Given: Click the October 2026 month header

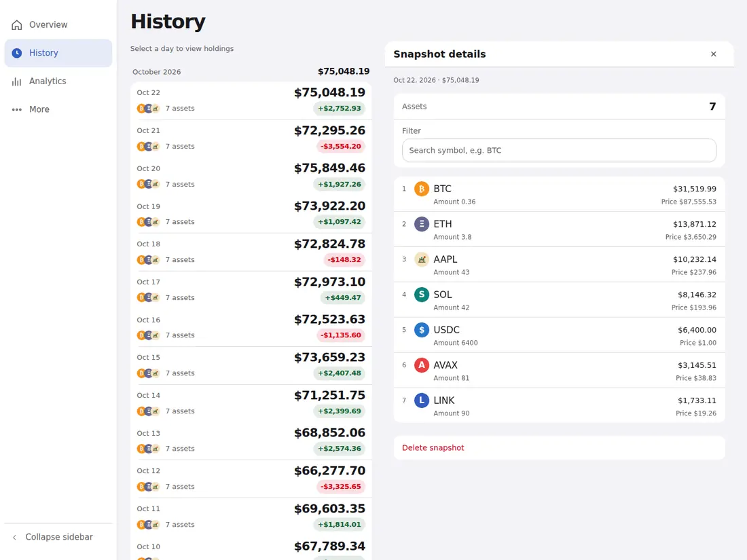Looking at the screenshot, I should (157, 72).
